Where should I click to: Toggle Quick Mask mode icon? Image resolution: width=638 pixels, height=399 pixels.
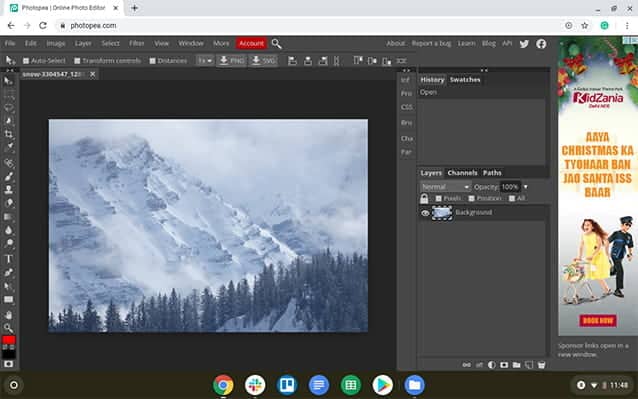[9, 364]
